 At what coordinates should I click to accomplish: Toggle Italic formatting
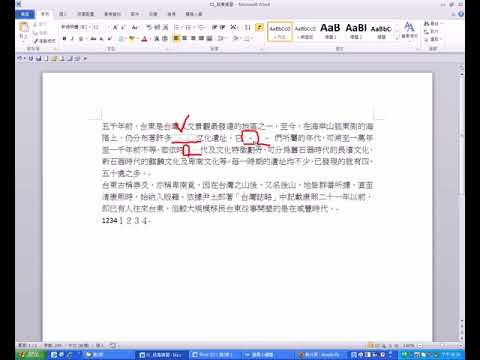click(x=72, y=39)
